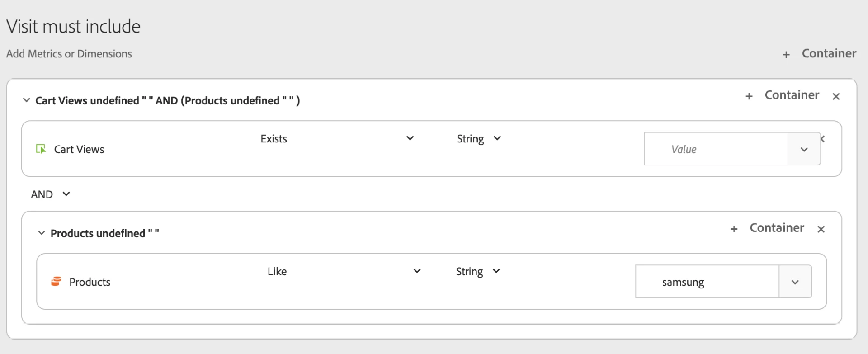
Task: Open the Like operator dropdown
Action: pyautogui.click(x=417, y=271)
